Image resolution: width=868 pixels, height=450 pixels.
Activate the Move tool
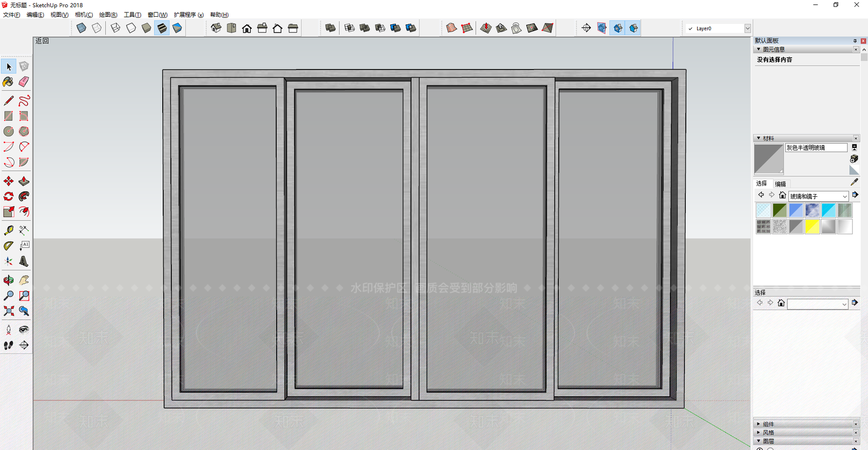(9, 181)
